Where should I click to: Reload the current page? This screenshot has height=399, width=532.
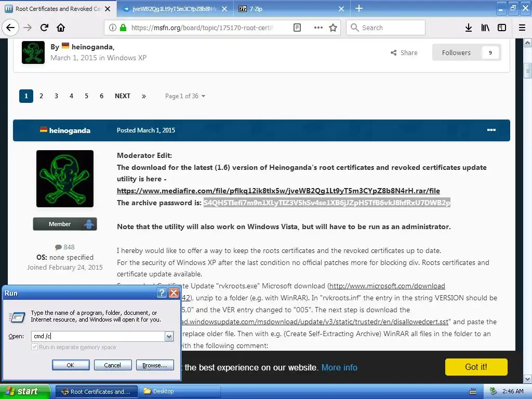tap(44, 28)
